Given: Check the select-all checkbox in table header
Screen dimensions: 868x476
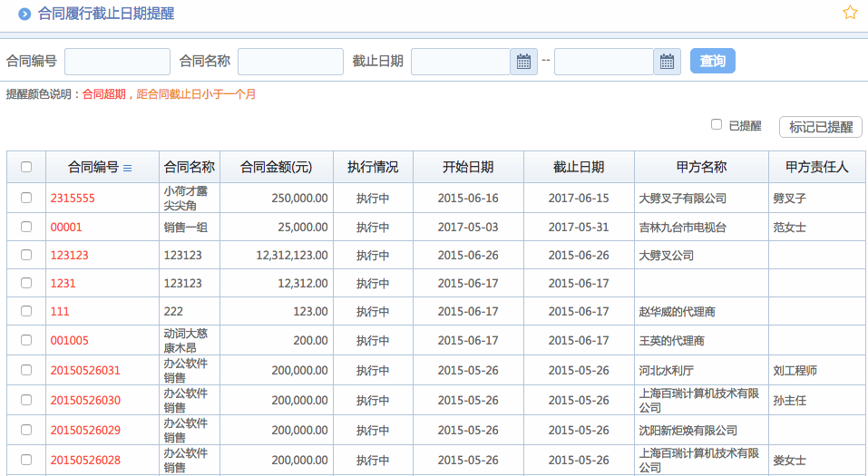Looking at the screenshot, I should coord(26,167).
